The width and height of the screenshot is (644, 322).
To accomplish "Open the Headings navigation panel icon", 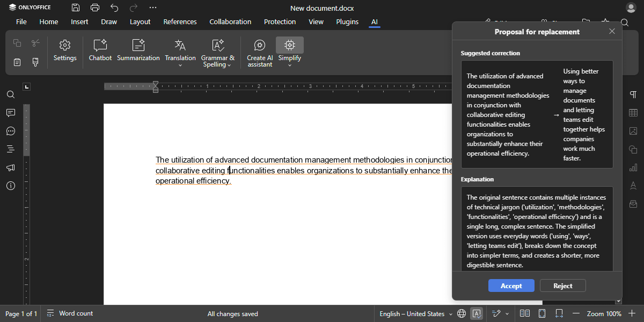I will [11, 149].
